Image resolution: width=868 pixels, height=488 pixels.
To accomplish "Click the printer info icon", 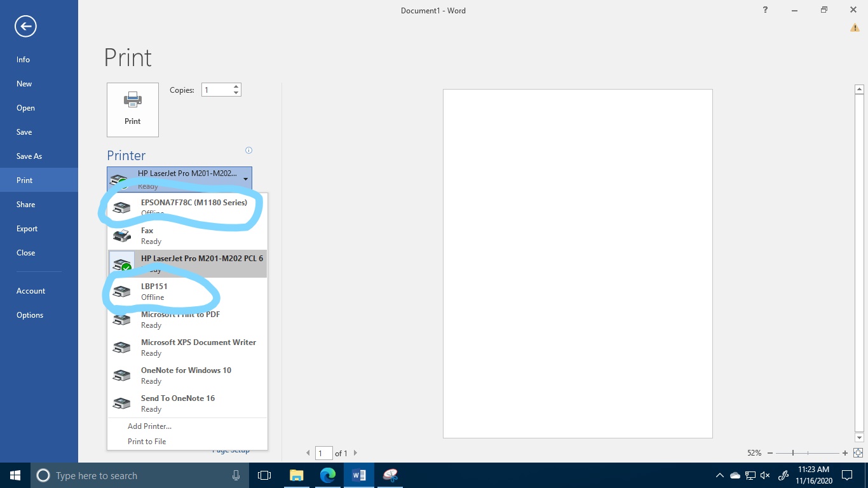I will click(249, 151).
